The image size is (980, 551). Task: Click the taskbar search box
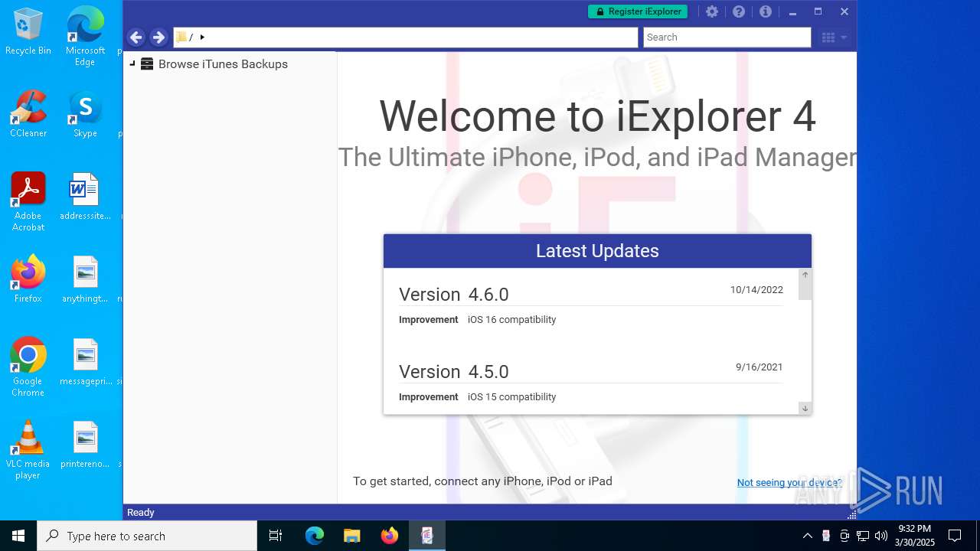pos(147,536)
